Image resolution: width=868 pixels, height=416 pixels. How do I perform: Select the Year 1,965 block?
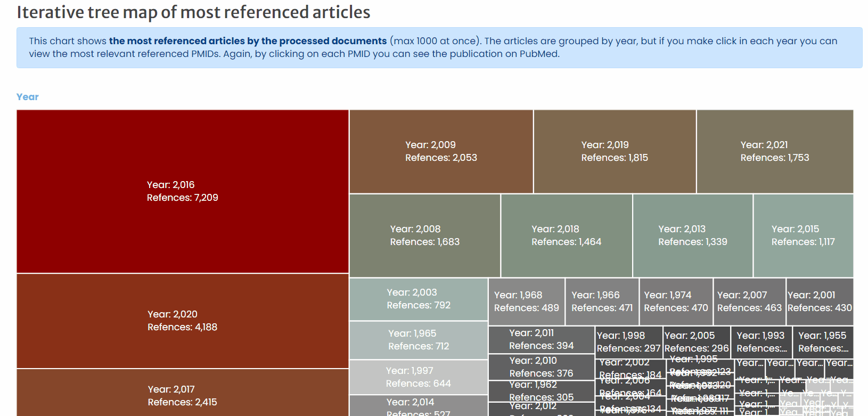(419, 340)
